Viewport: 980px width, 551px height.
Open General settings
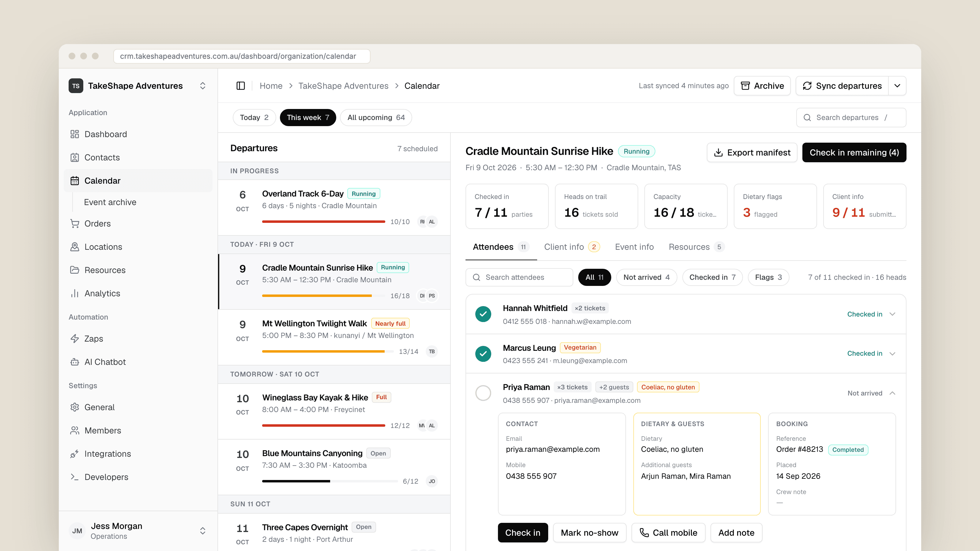point(138,407)
